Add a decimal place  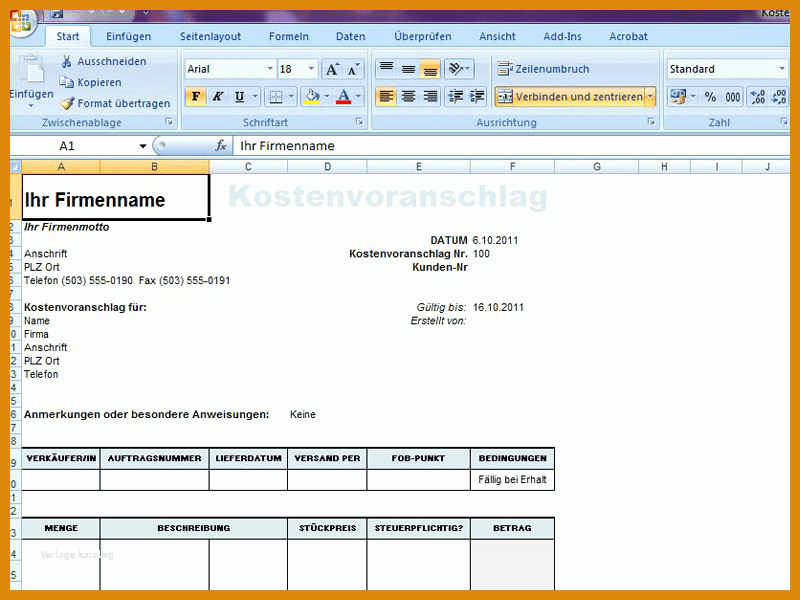tap(758, 96)
